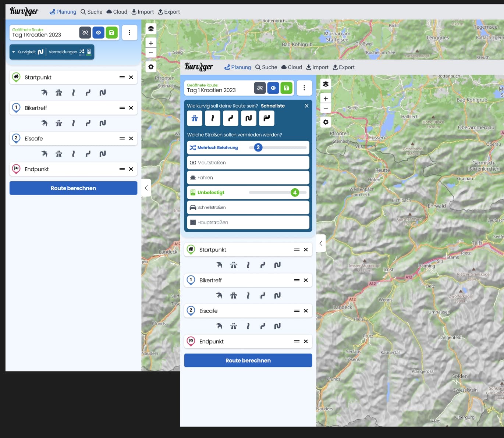504x438 pixels.
Task: Remove the Bikertreff waypoint in foreground window
Action: (306, 280)
